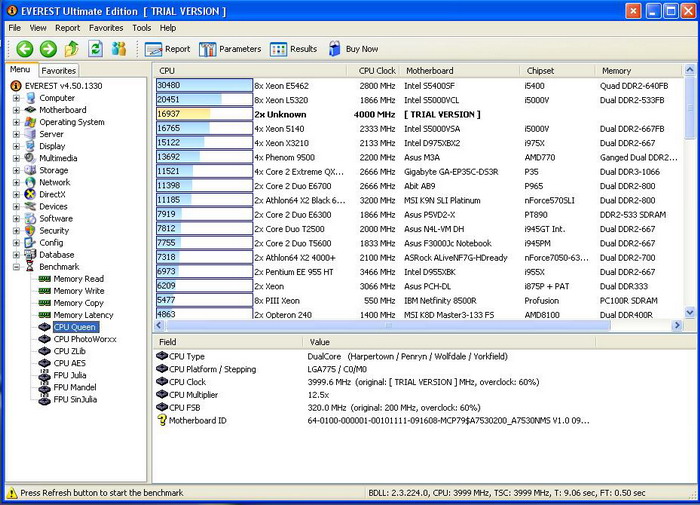700x505 pixels.
Task: Open CPU ZLib benchmark
Action: tap(69, 351)
